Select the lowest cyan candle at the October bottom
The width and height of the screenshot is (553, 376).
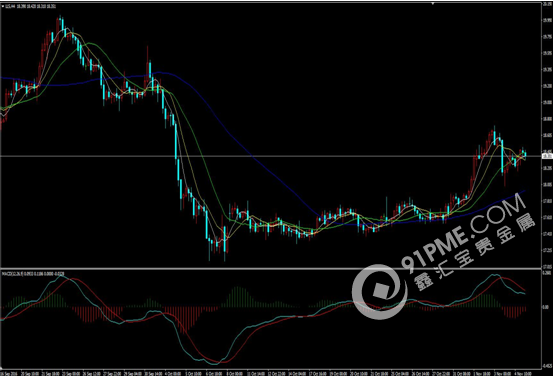pyautogui.click(x=224, y=243)
